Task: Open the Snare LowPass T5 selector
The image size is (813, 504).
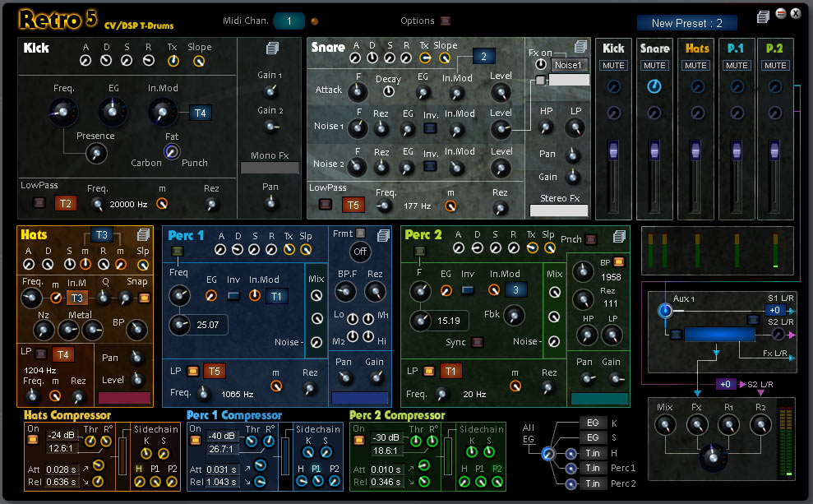Action: pos(353,205)
